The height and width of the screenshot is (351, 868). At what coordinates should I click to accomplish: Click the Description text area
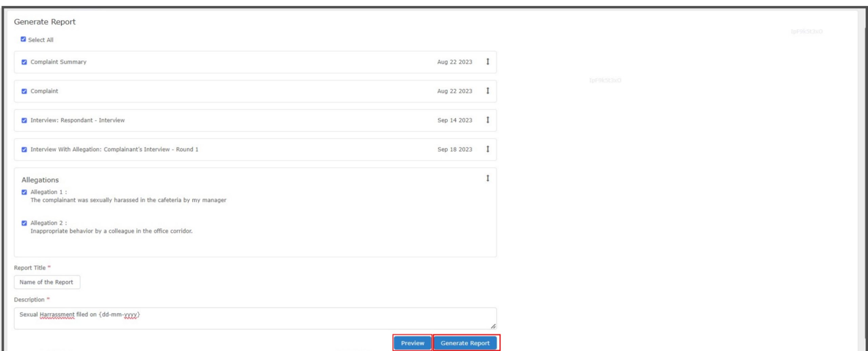255,318
